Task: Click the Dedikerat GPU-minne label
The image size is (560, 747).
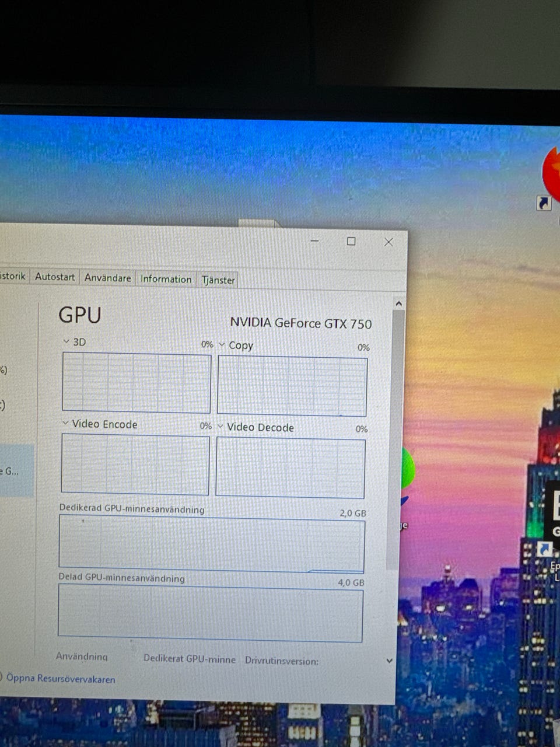Action: [190, 659]
